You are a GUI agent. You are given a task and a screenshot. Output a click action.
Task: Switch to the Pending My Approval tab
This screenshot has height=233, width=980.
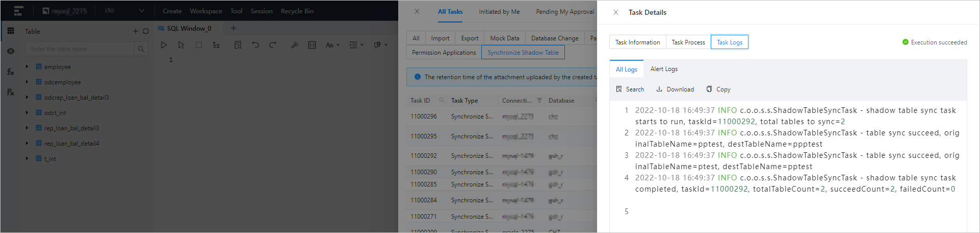click(x=565, y=12)
